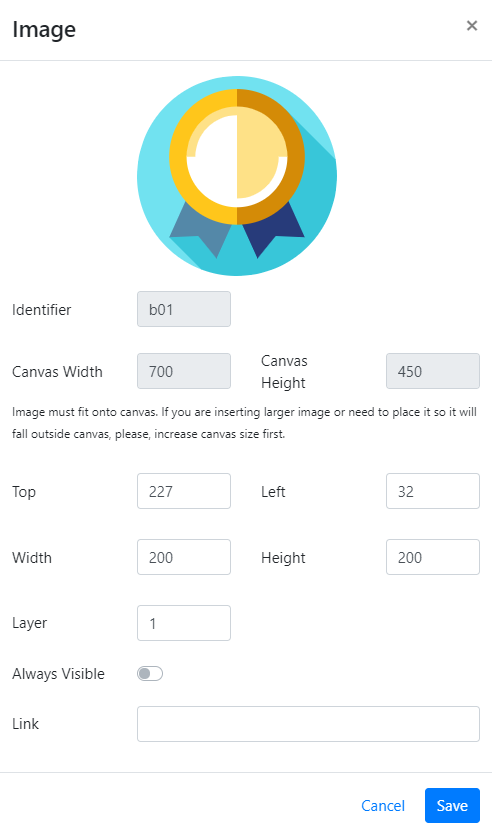The image size is (492, 829).
Task: Select the Width input showing 200
Action: [x=184, y=557]
